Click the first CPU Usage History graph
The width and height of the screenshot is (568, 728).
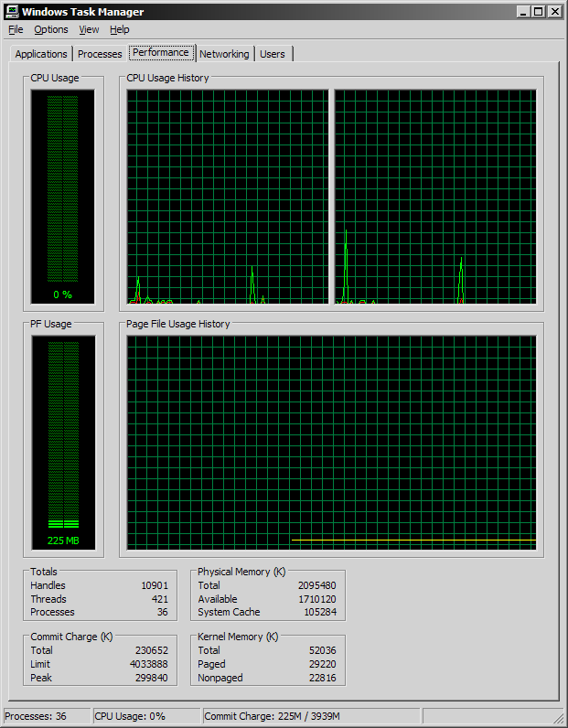click(x=228, y=197)
